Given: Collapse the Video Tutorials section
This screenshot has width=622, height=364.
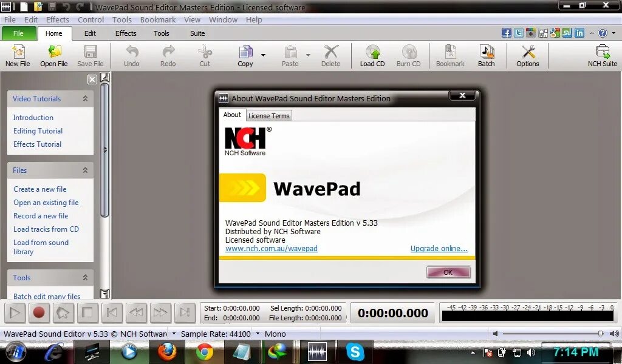Looking at the screenshot, I should pyautogui.click(x=85, y=99).
